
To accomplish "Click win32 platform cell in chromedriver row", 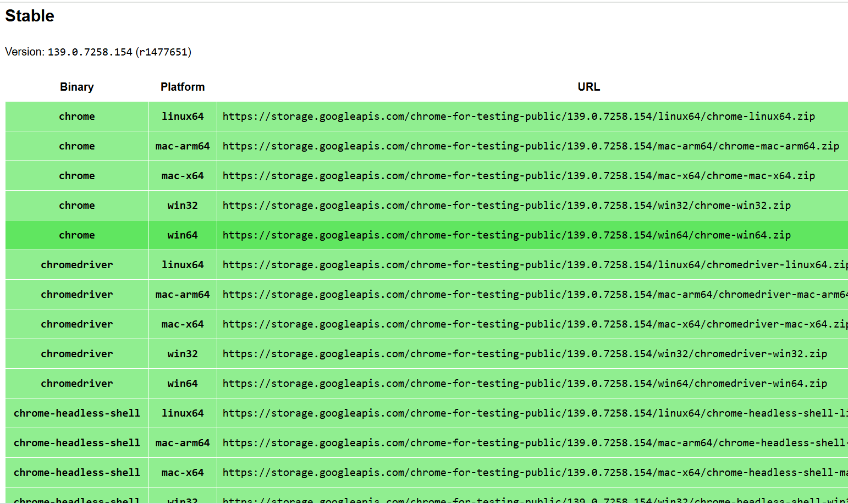I will 183,354.
